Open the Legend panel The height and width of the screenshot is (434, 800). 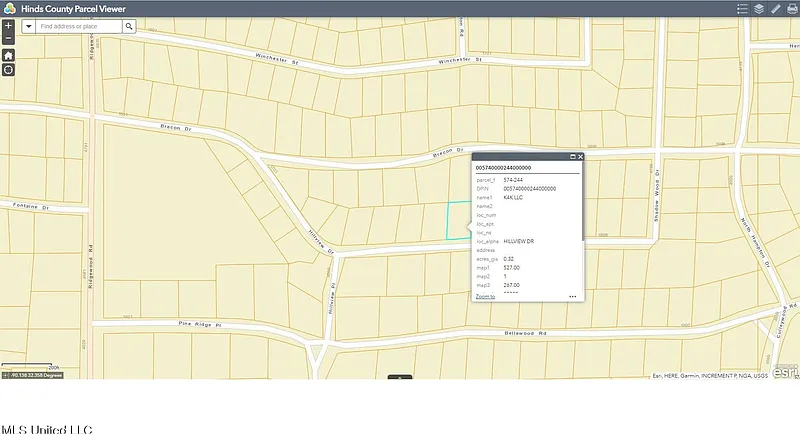click(742, 8)
